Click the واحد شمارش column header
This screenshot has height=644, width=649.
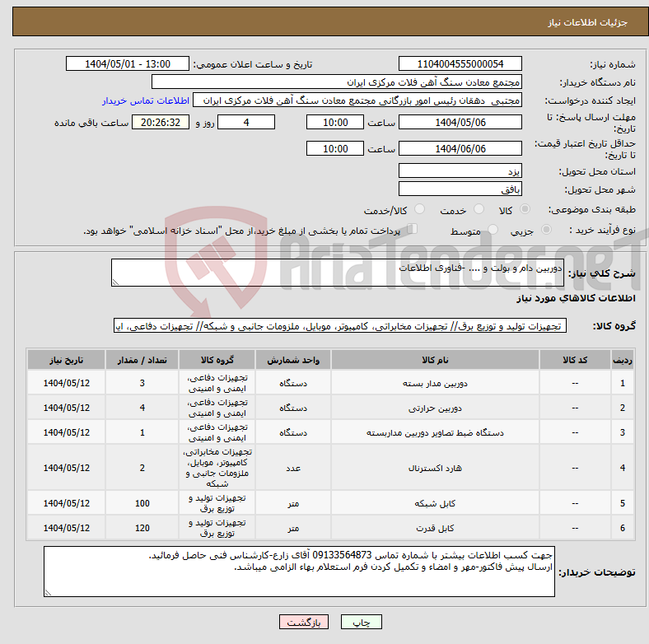[293, 360]
